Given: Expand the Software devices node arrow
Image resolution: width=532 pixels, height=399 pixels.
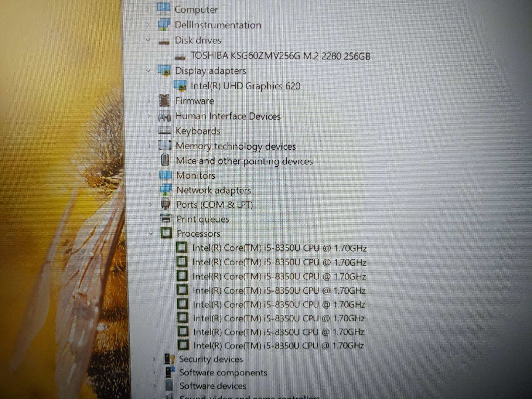Looking at the screenshot, I should [x=154, y=386].
